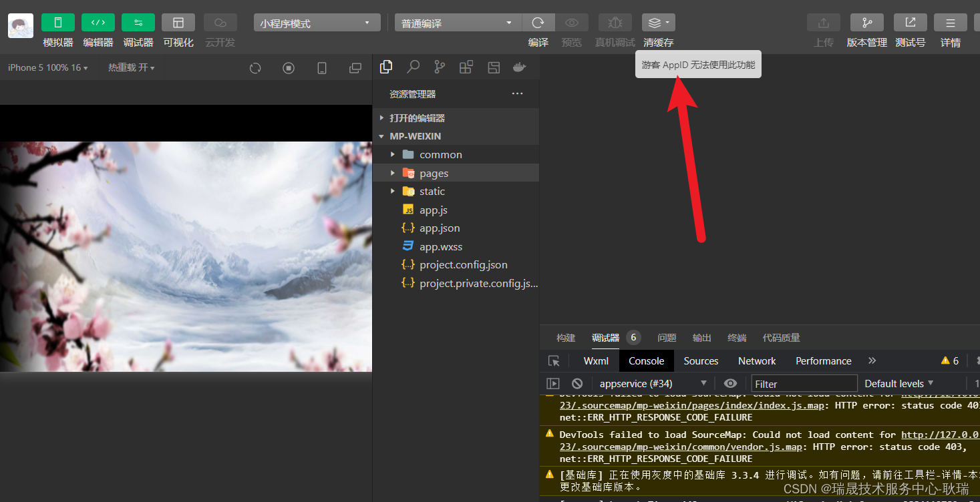Click the simulator stop icon

click(289, 68)
